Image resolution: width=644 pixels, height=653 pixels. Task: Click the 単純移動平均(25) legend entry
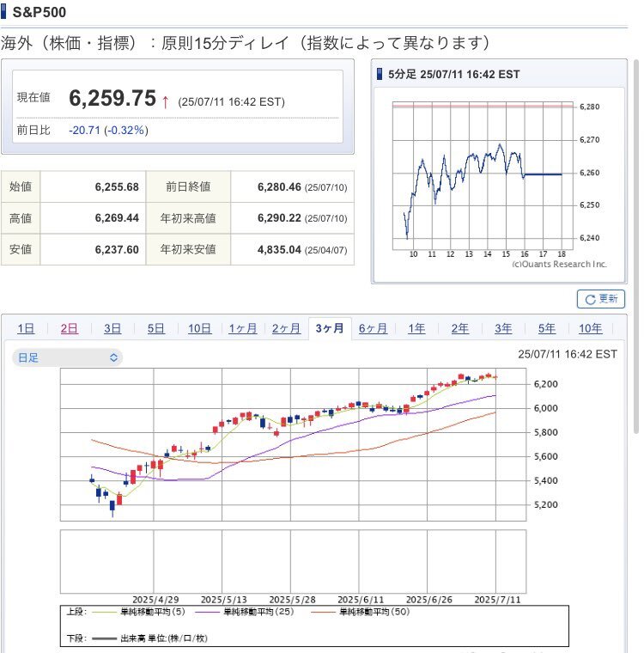245,612
